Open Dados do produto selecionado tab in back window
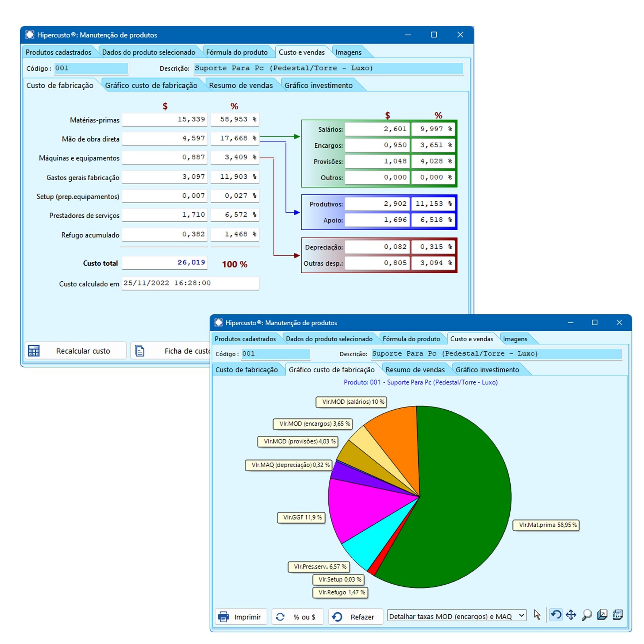644x644 pixels. 149,52
